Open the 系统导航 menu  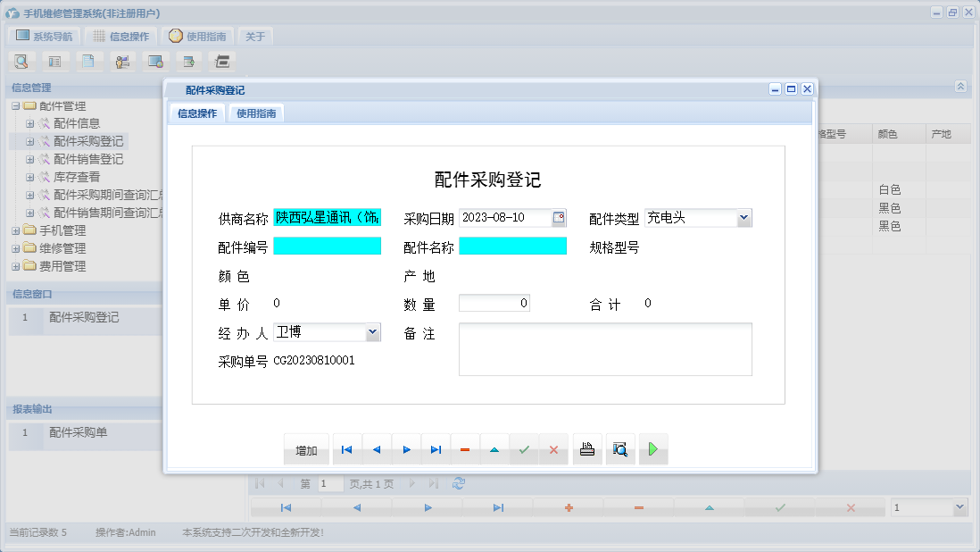click(43, 36)
